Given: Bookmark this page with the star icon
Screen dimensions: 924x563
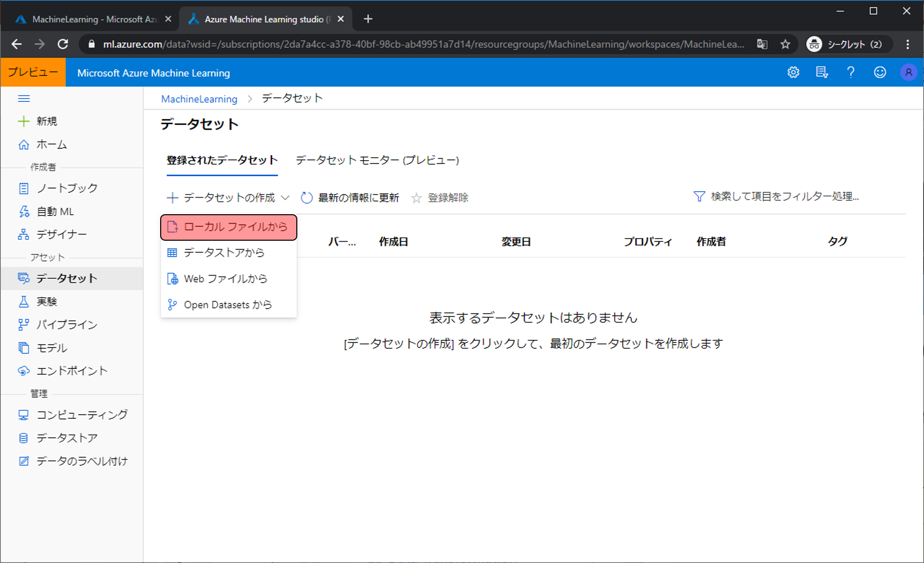Looking at the screenshot, I should pos(785,44).
